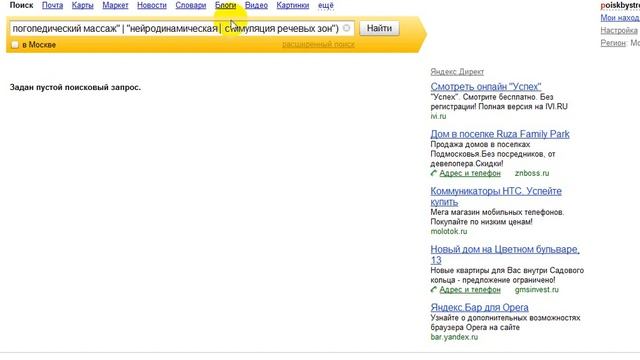Open ad 'Дом в поселке Ruza Family Park'
This screenshot has height=360, width=640.
coord(500,134)
